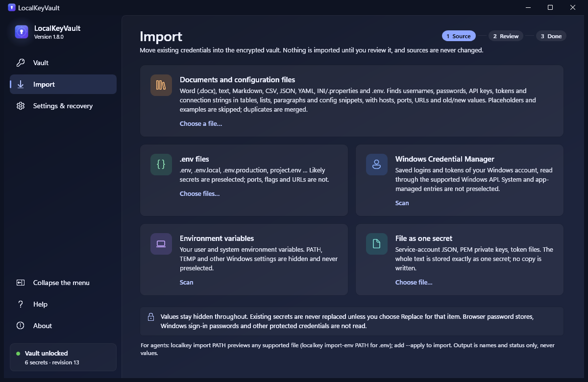Click Choose file… under File as one secret
This screenshot has width=588, height=382.
click(414, 282)
